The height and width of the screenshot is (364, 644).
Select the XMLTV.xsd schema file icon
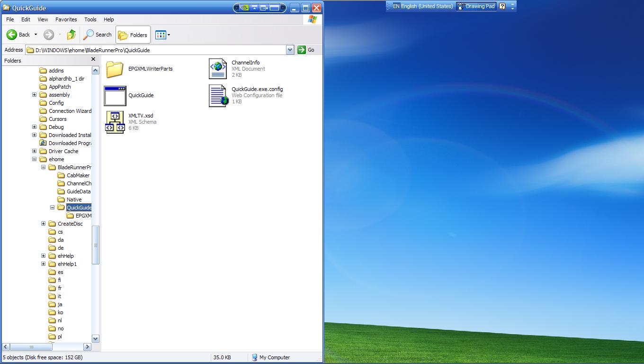pyautogui.click(x=115, y=122)
